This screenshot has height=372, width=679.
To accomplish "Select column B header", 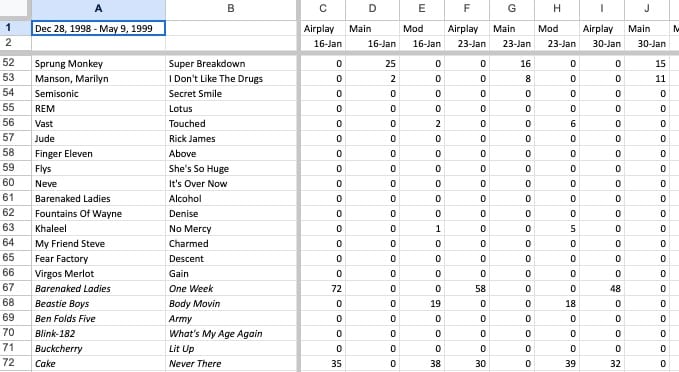I will 231,9.
